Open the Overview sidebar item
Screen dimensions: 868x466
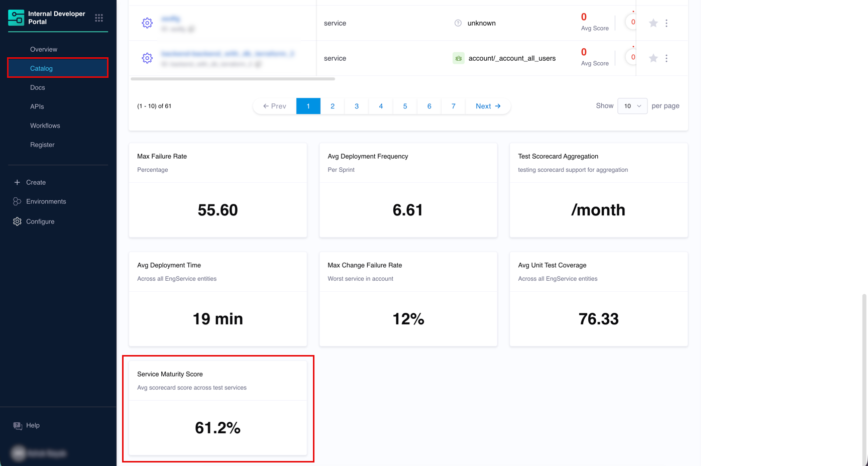click(44, 49)
